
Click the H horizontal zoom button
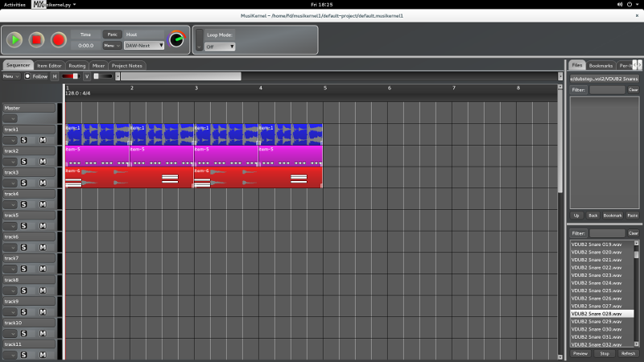[x=55, y=76]
